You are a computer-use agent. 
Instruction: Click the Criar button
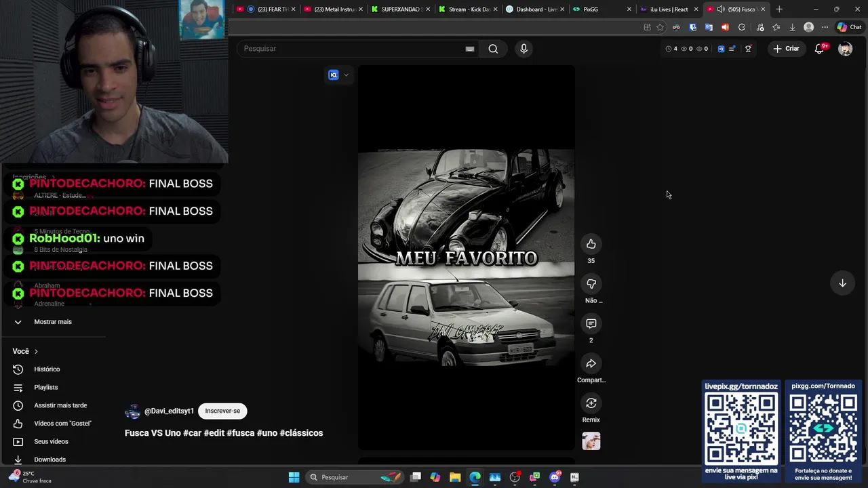pyautogui.click(x=786, y=49)
